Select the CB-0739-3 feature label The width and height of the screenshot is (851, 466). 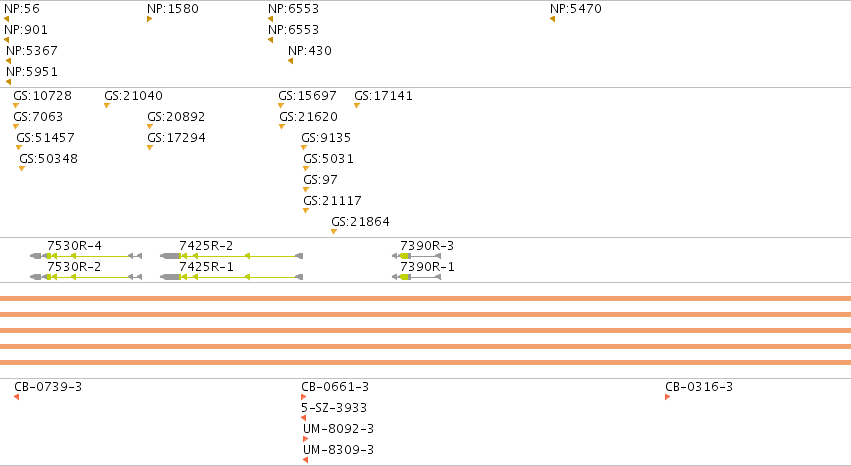tap(48, 387)
